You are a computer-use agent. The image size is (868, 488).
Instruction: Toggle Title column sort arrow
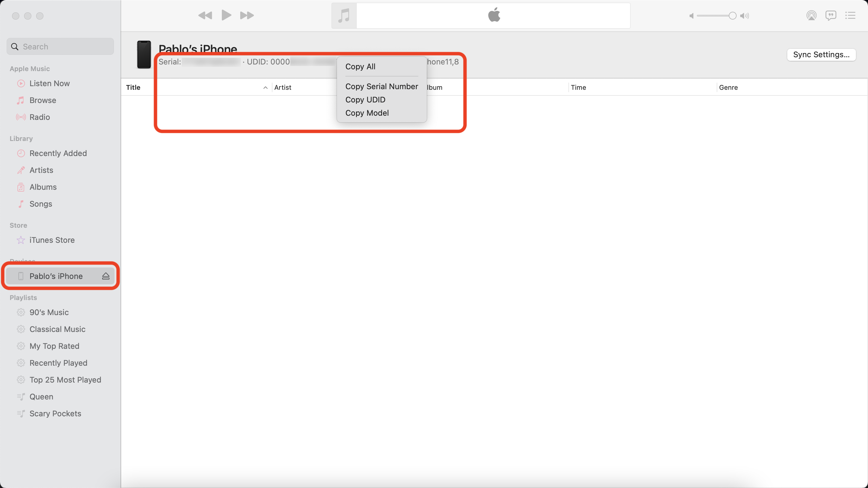[265, 88]
